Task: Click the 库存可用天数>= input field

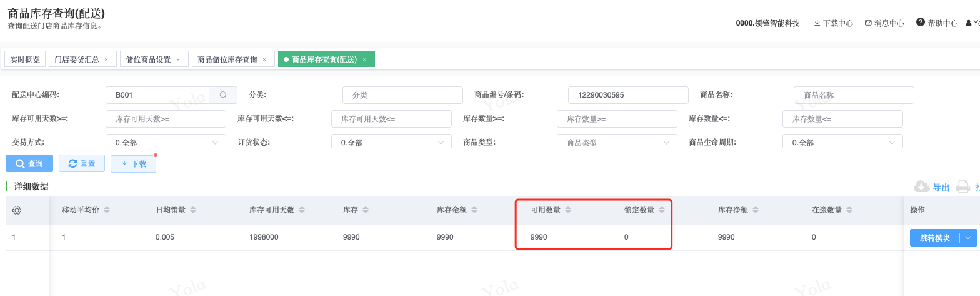Action: click(166, 119)
